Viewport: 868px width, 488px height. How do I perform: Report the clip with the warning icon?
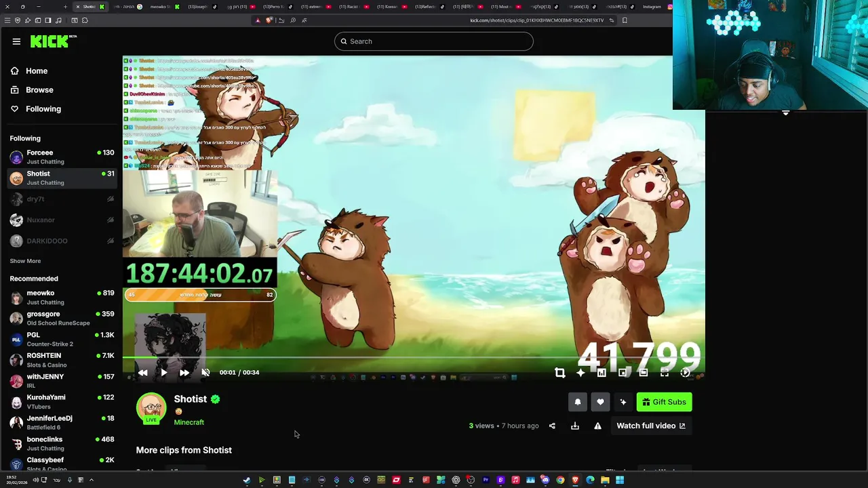(597, 426)
